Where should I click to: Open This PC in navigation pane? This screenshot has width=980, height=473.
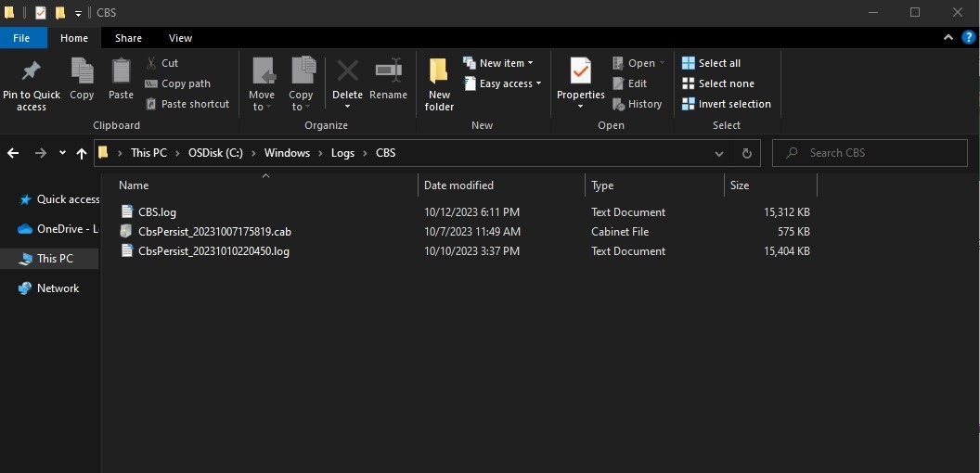pyautogui.click(x=55, y=259)
